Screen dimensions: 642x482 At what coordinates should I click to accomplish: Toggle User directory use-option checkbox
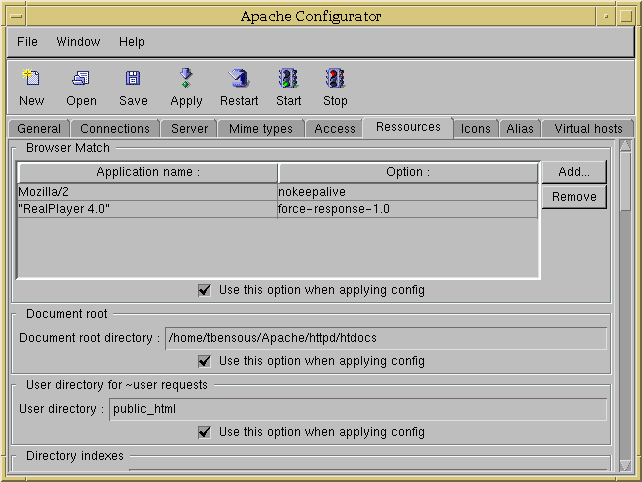pos(204,432)
